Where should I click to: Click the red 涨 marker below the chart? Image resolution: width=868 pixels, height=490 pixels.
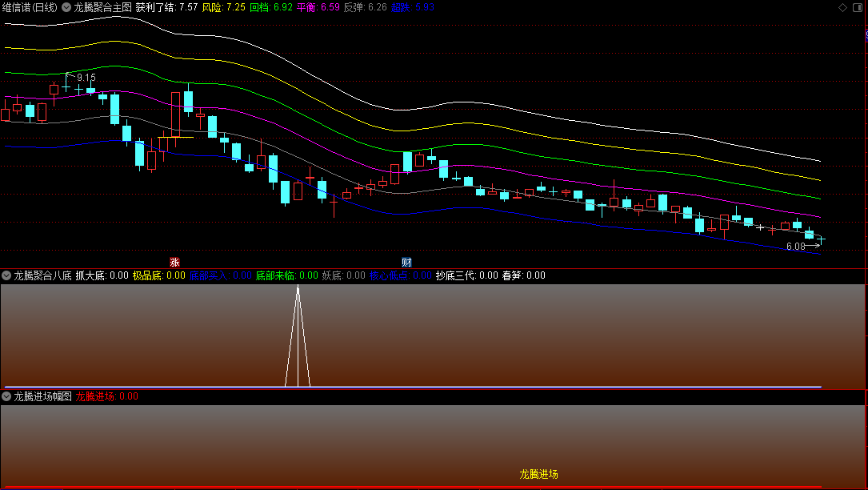coord(174,262)
